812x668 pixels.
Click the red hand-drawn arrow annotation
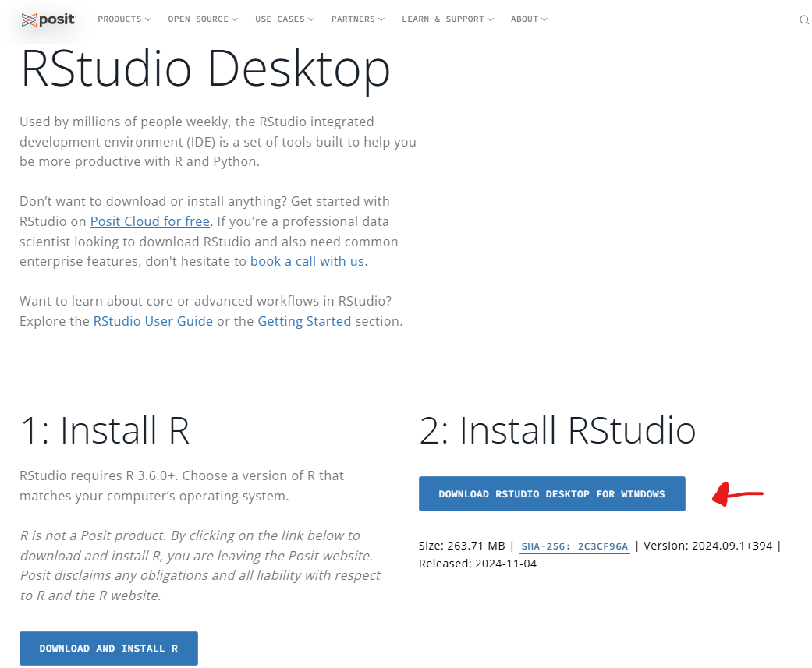click(x=736, y=495)
